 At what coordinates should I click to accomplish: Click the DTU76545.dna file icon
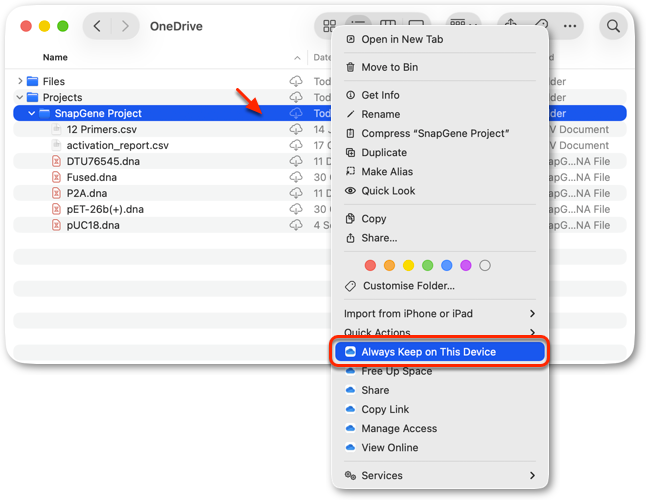(56, 161)
